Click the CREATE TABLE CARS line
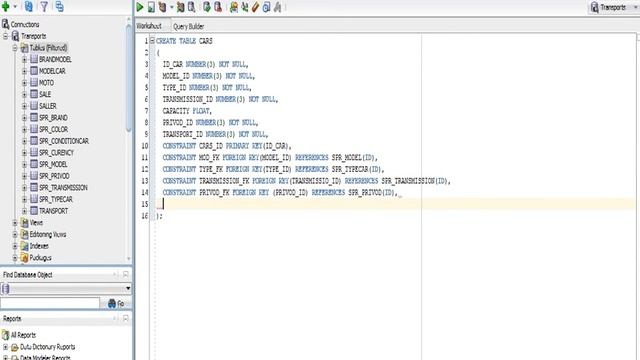This screenshot has width=640, height=360. tap(184, 41)
